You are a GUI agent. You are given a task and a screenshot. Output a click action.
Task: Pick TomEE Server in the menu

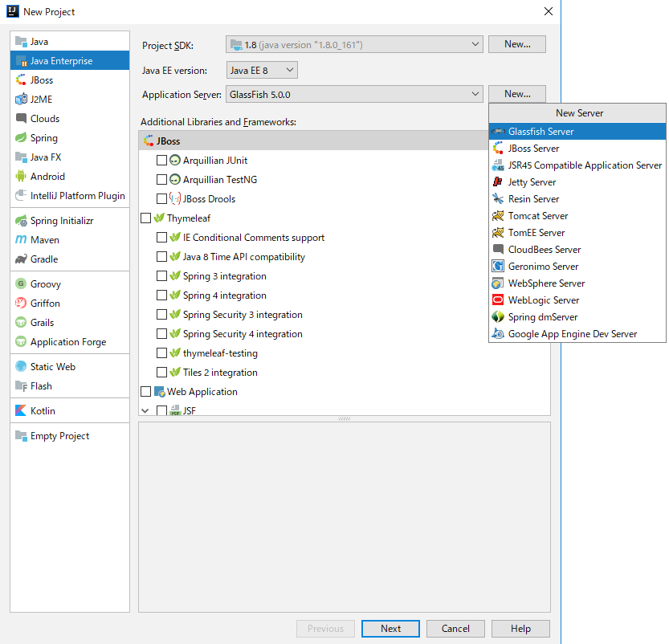coord(577,232)
